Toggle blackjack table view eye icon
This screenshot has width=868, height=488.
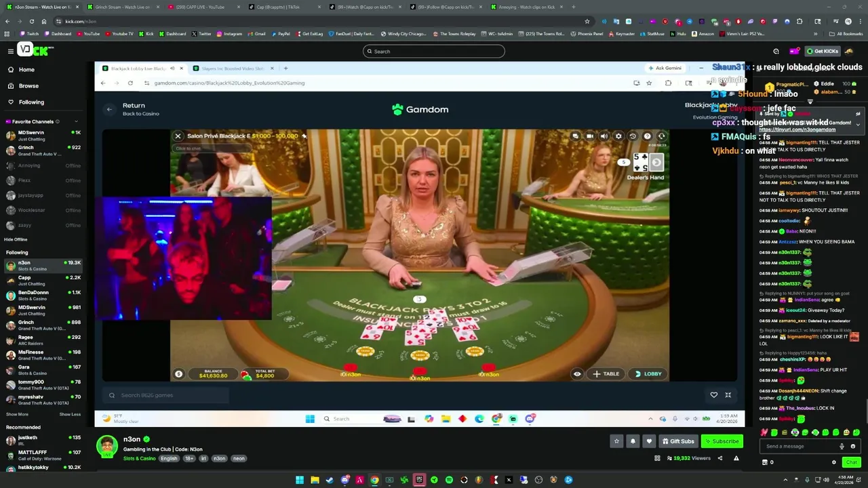click(x=577, y=374)
